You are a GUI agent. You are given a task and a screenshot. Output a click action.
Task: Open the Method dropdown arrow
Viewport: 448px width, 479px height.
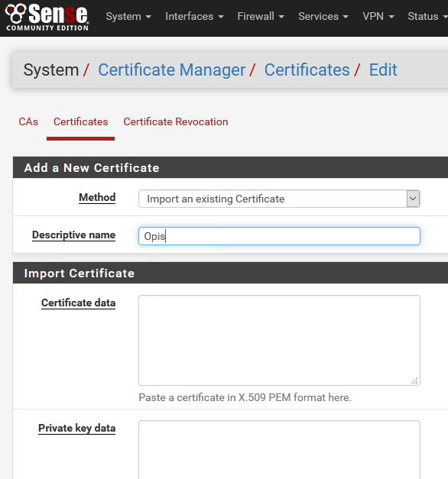coord(413,199)
